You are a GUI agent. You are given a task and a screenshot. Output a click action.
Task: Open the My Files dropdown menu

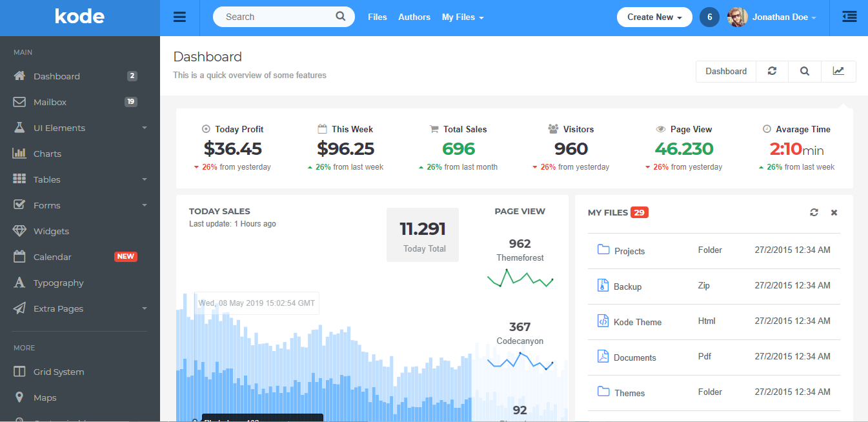(462, 17)
